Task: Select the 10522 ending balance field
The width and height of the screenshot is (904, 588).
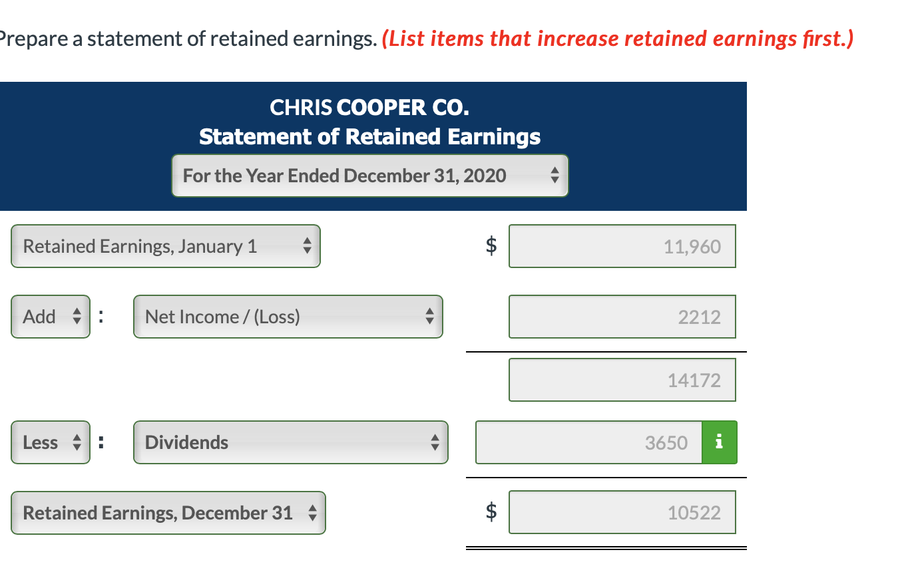Action: (x=622, y=512)
